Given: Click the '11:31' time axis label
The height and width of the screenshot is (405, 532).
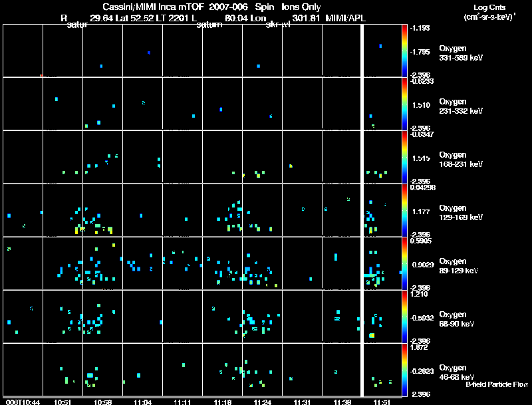Looking at the screenshot, I should [303, 402].
